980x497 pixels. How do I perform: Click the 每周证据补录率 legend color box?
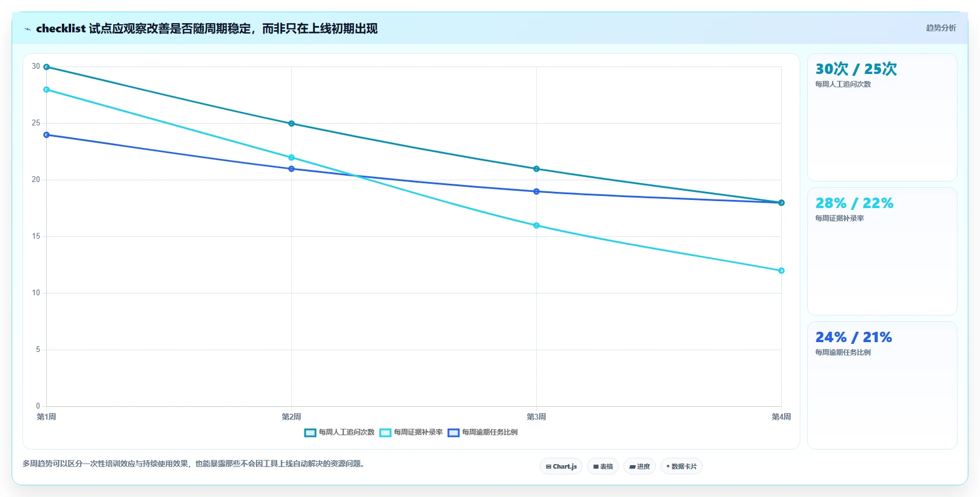pyautogui.click(x=385, y=432)
